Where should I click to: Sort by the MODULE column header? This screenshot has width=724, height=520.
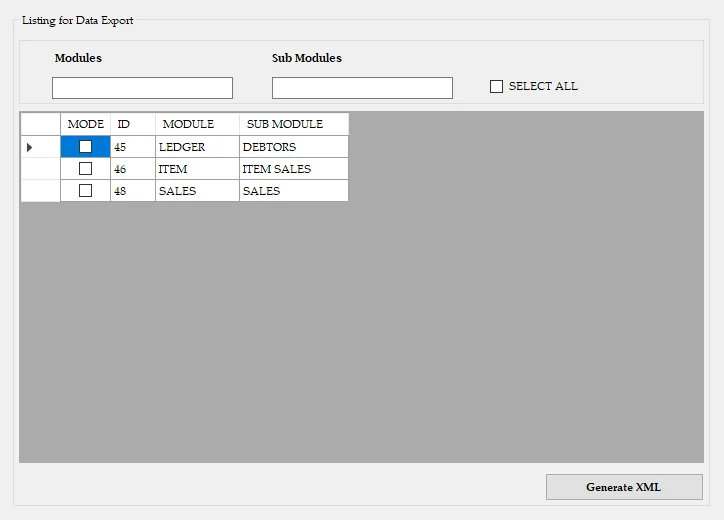197,124
